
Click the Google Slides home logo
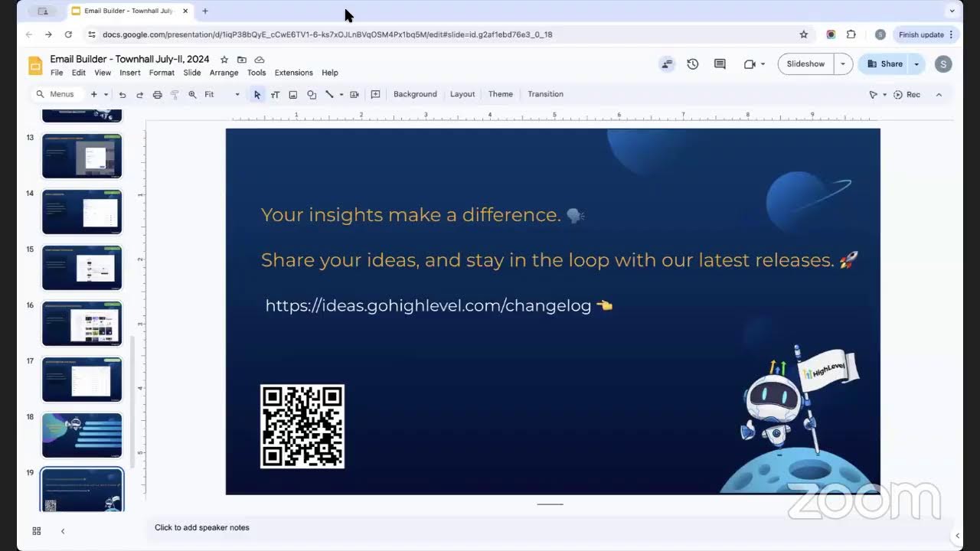(35, 65)
